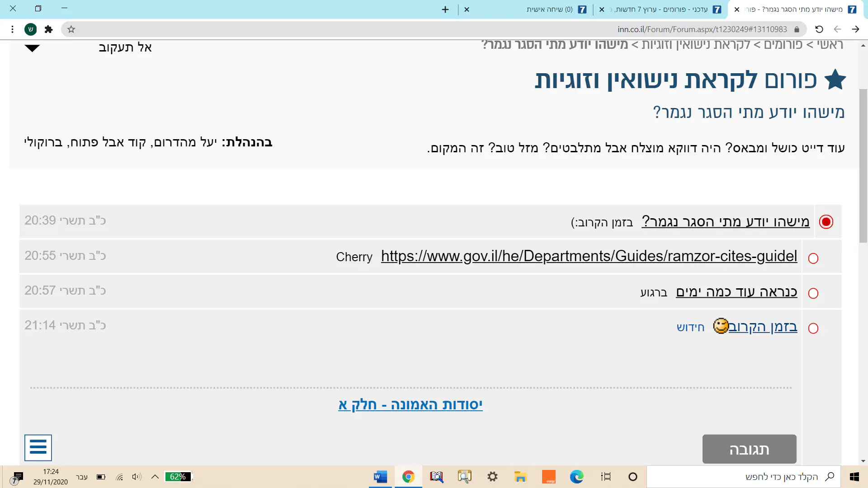Click the forum star icon beside title

[835, 80]
